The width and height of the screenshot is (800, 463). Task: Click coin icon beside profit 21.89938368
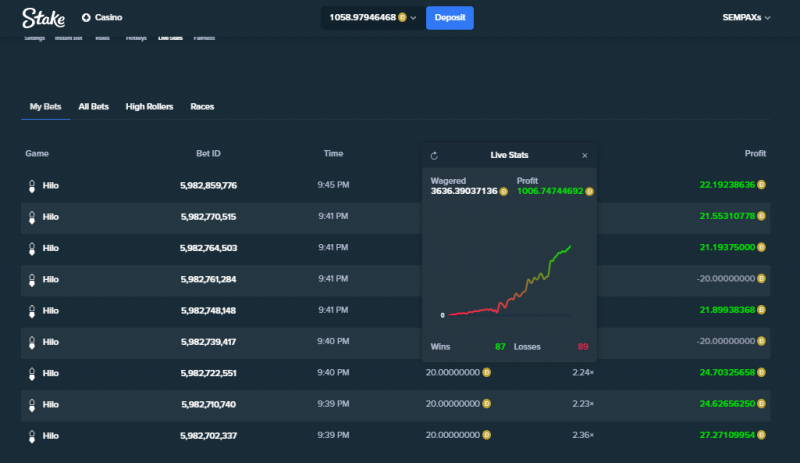pyautogui.click(x=761, y=310)
